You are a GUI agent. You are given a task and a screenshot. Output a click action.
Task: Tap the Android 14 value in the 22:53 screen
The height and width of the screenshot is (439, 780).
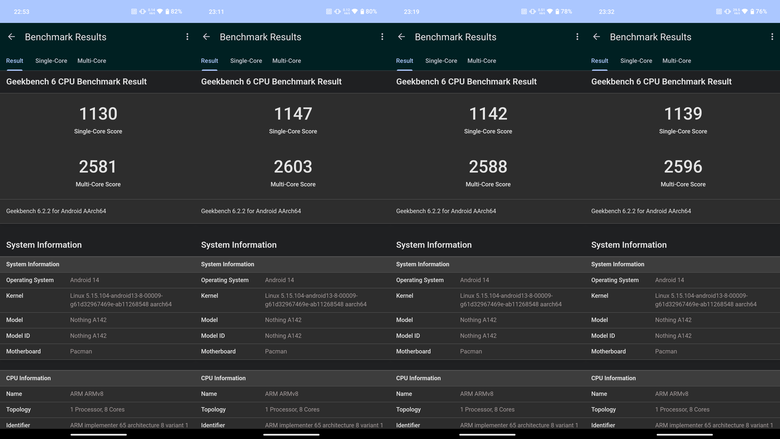85,280
